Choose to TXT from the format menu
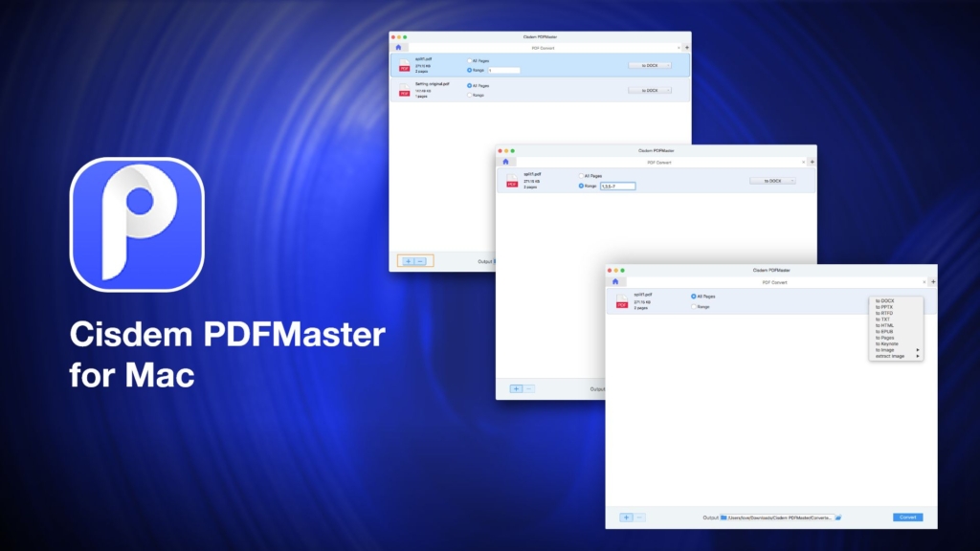Viewport: 980px width, 551px height. 881,320
